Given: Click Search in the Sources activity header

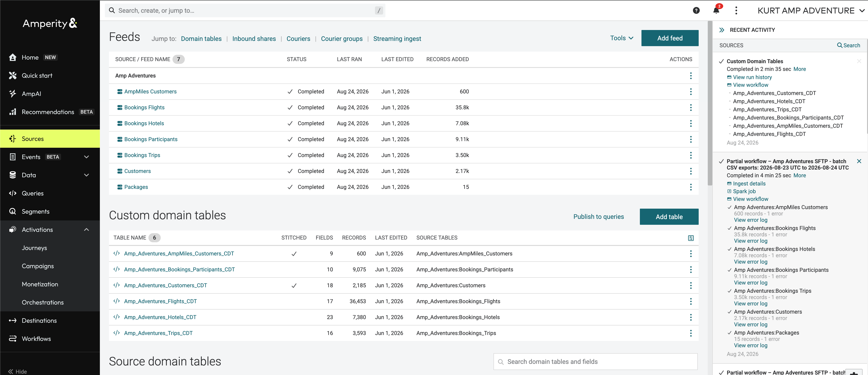Looking at the screenshot, I should coord(848,45).
